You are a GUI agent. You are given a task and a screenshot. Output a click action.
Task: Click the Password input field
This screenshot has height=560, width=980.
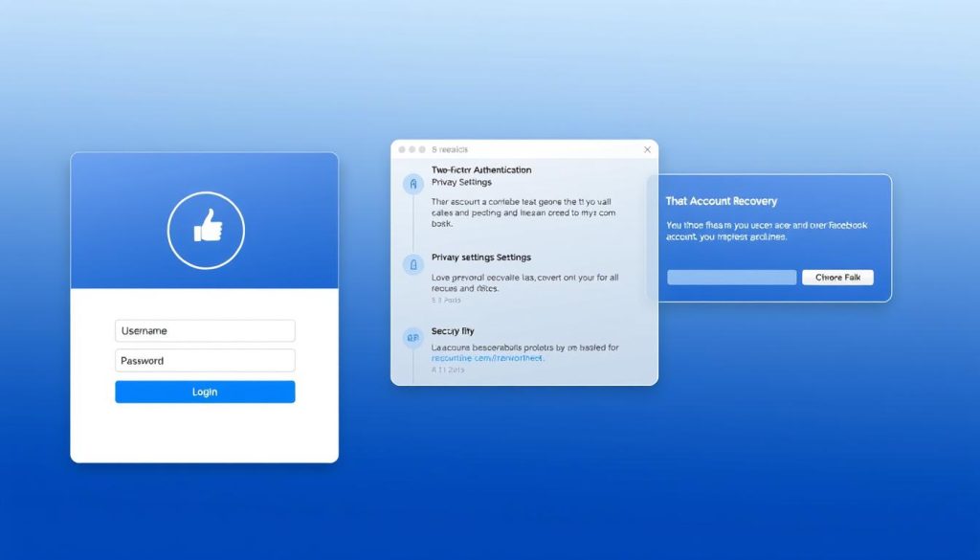[x=205, y=361]
